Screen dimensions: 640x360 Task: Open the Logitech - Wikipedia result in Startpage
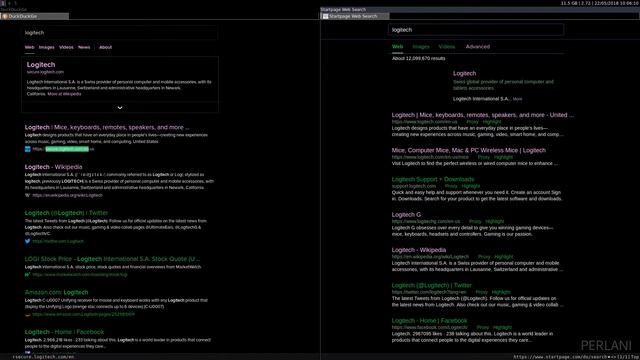pyautogui.click(x=419, y=250)
